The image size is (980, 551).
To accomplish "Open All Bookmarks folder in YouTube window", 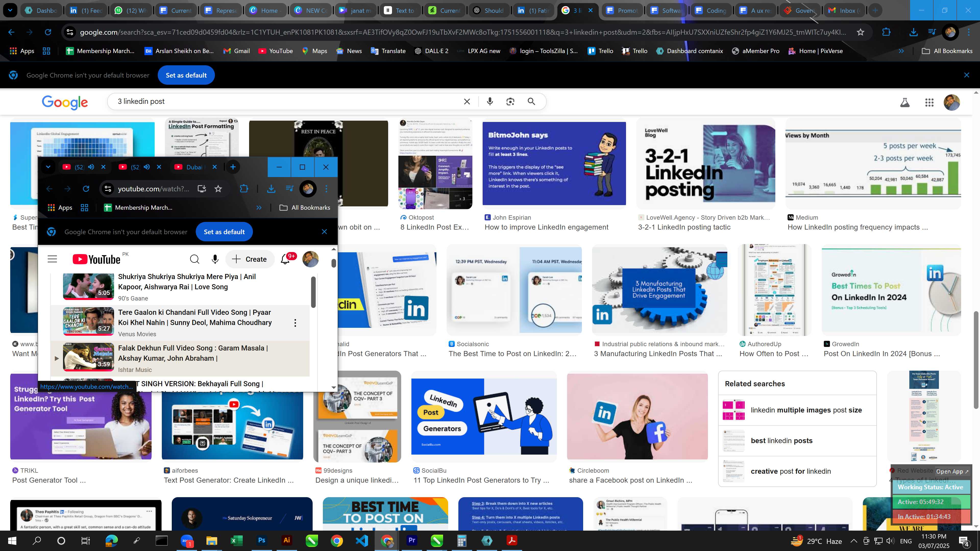I will pyautogui.click(x=305, y=208).
